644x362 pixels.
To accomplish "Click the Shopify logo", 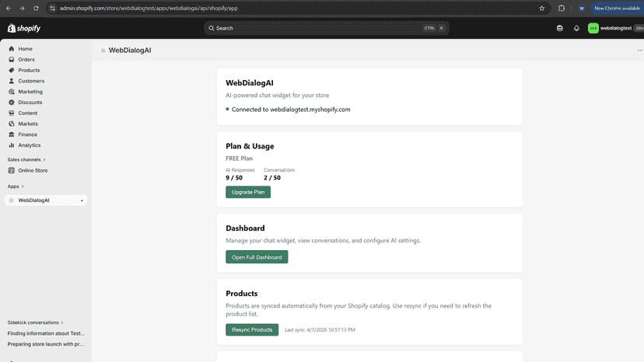I will coord(24,28).
